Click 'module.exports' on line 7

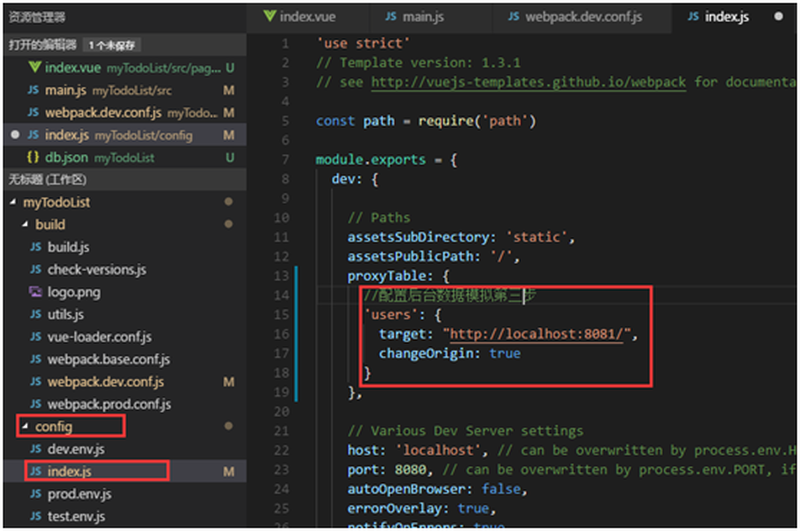coord(370,160)
